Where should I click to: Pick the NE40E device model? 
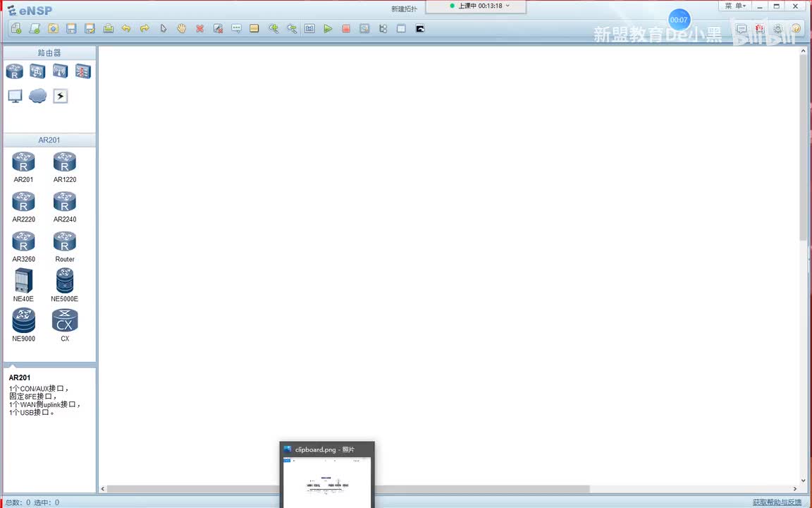pos(23,285)
